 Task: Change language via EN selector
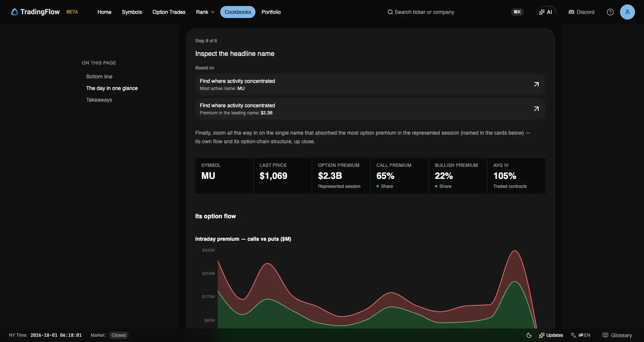581,335
